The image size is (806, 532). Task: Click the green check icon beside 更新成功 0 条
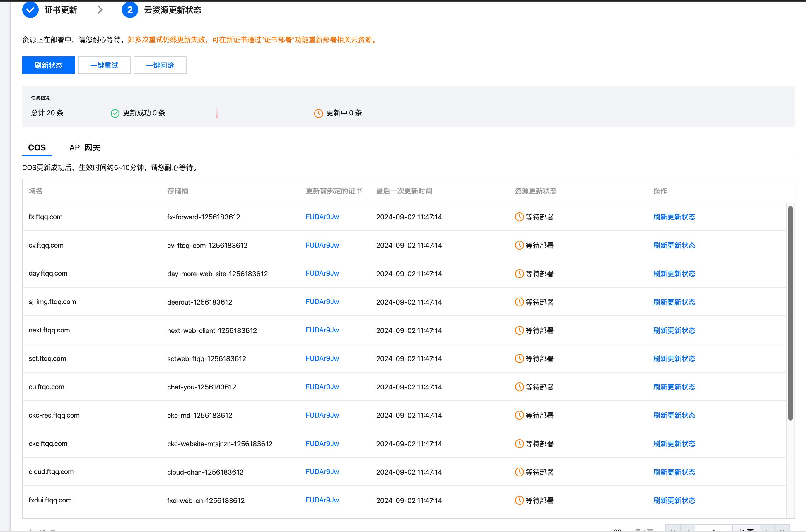pyautogui.click(x=115, y=113)
